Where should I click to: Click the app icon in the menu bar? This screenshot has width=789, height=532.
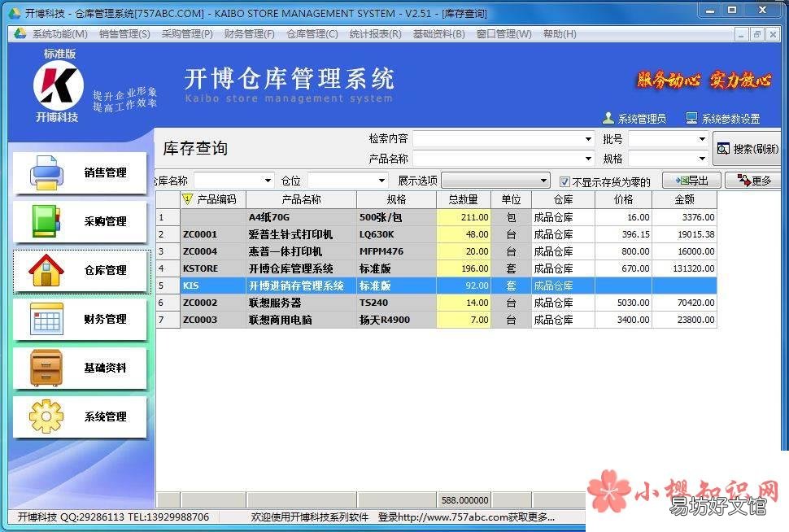[x=20, y=33]
